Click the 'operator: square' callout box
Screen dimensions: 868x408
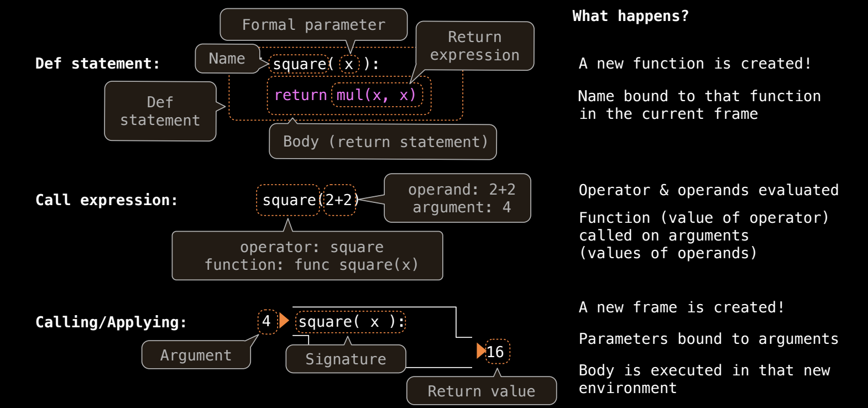pyautogui.click(x=307, y=256)
